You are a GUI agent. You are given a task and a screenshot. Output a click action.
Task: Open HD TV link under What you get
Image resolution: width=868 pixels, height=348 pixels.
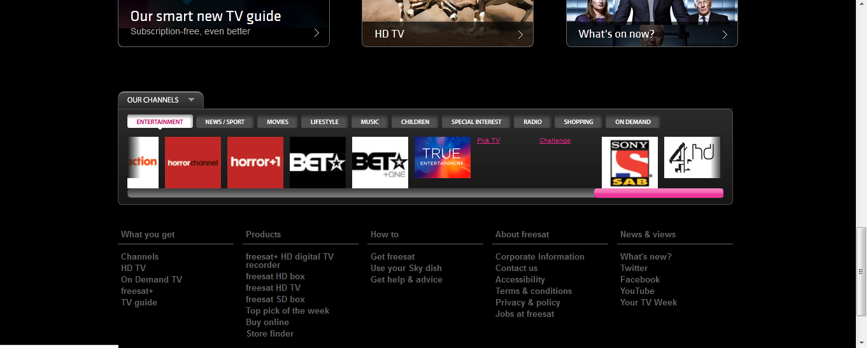click(x=133, y=268)
